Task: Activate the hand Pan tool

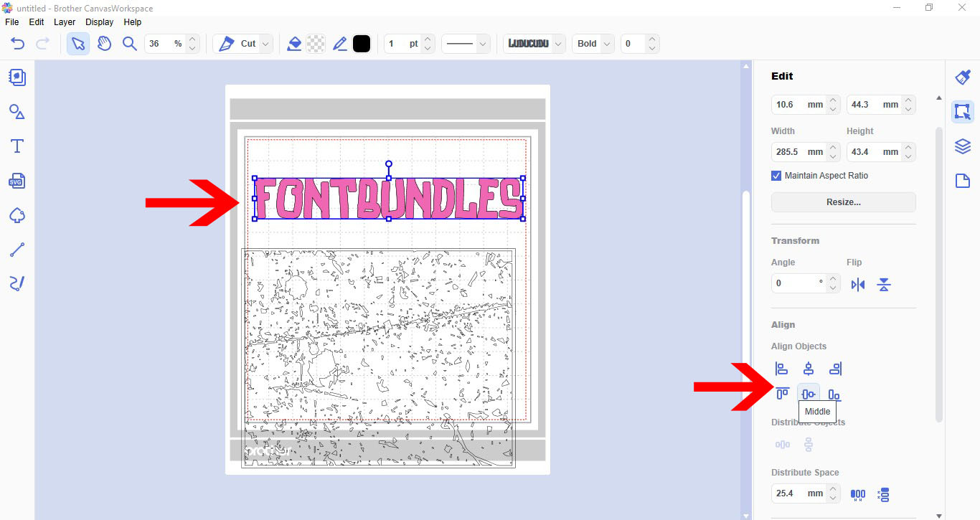Action: coord(104,44)
